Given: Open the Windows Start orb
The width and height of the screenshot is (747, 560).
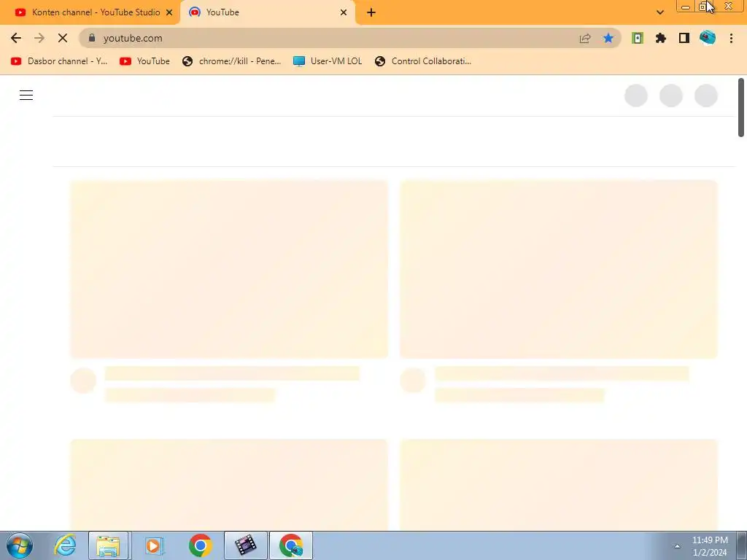Looking at the screenshot, I should 20,545.
